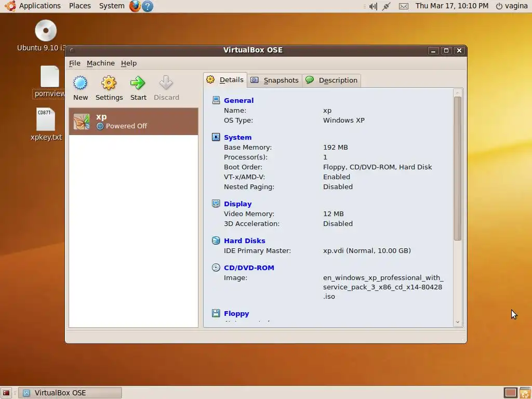Open the user session power menu
532x399 pixels.
coord(512,6)
